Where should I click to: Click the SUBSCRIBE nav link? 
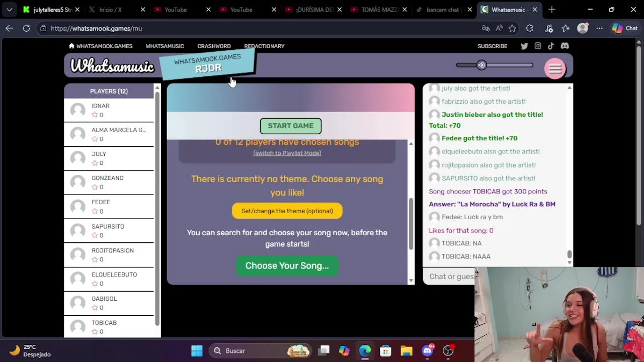point(492,46)
